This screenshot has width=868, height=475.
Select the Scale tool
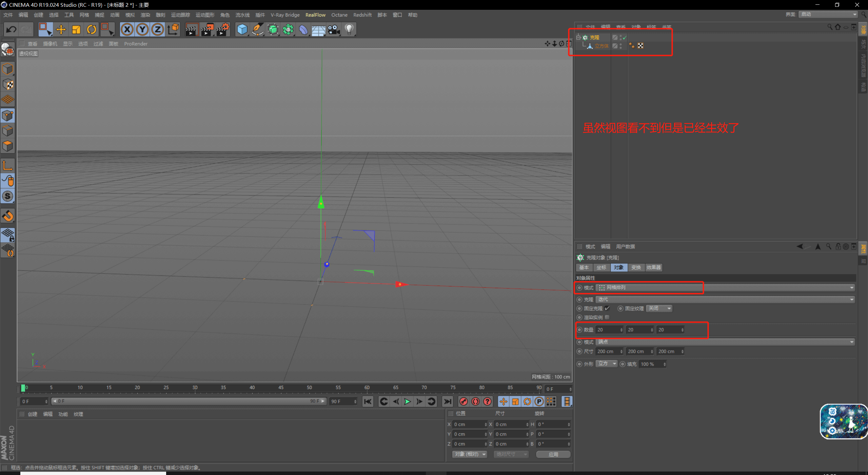[x=76, y=30]
